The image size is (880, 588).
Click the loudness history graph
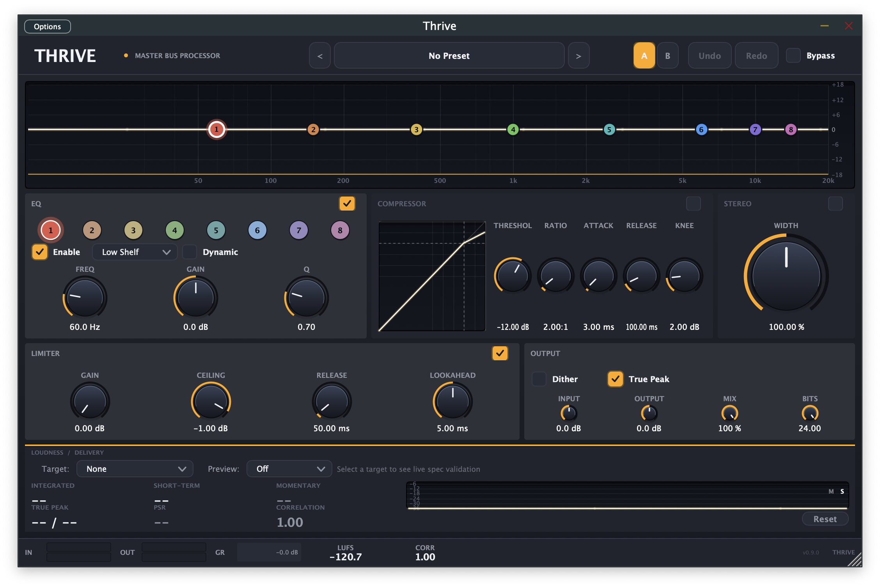[627, 496]
